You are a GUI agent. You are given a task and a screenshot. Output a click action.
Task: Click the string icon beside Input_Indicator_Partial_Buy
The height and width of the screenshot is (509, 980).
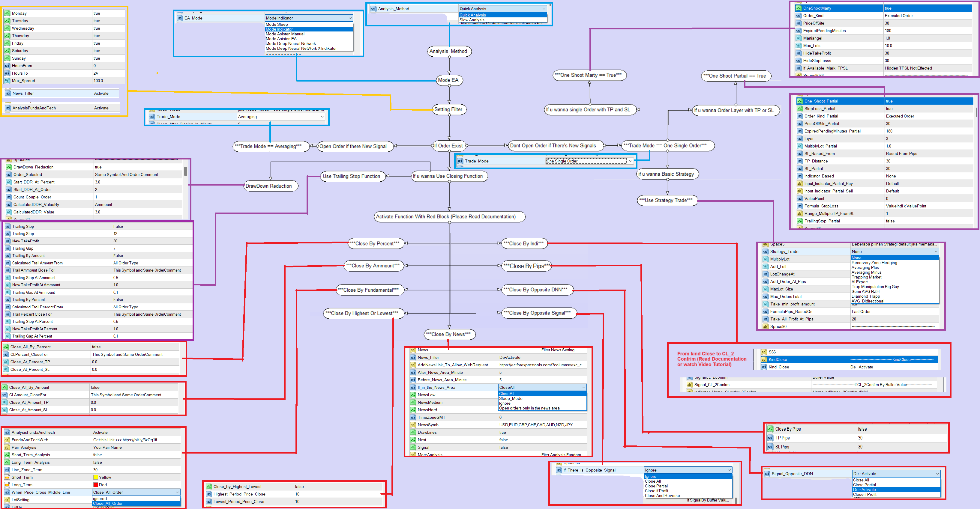click(x=800, y=183)
